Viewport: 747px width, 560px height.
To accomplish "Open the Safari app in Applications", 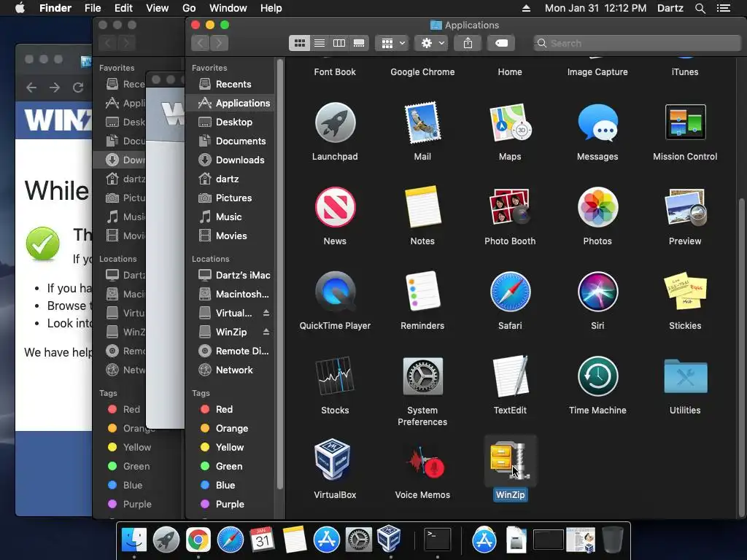I will point(510,292).
